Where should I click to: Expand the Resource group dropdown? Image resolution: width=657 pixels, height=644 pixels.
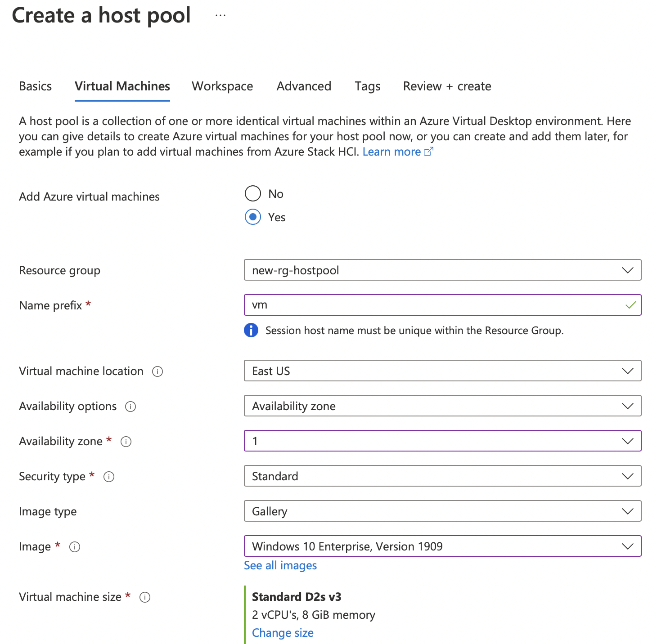point(443,270)
